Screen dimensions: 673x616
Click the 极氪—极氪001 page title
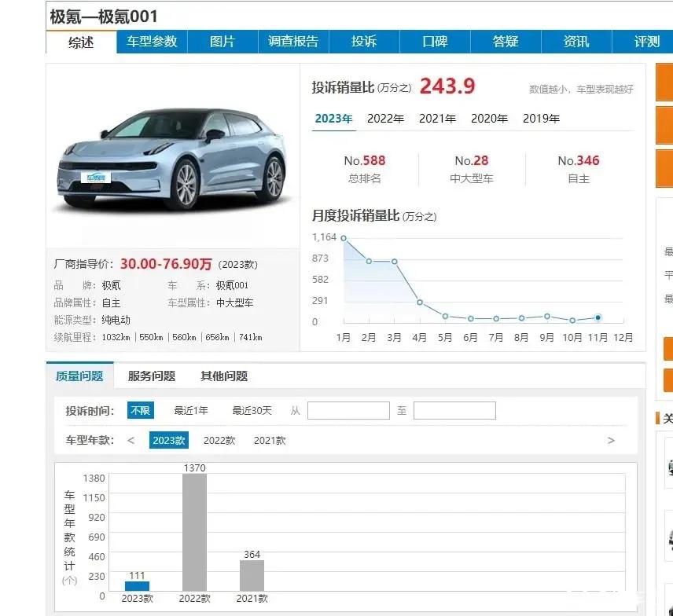[x=104, y=16]
